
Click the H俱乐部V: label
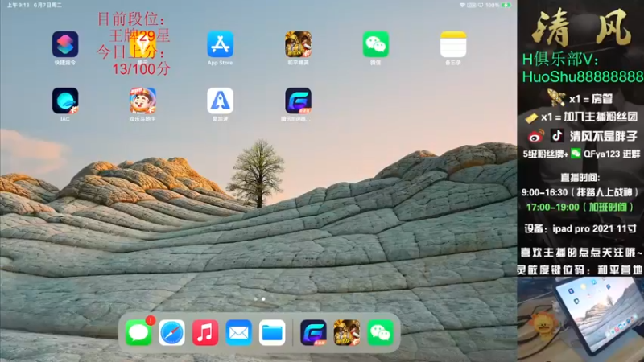point(560,60)
